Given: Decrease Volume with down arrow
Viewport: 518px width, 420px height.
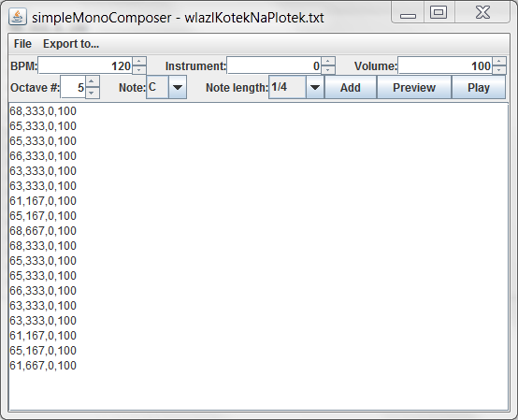Looking at the screenshot, I should click(499, 70).
